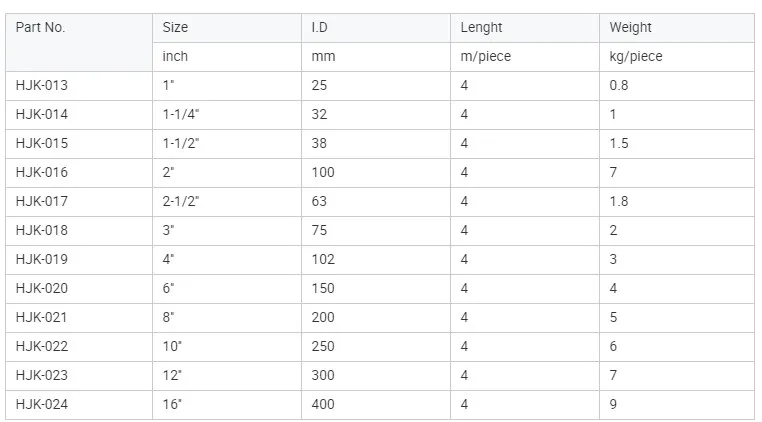Screen dimensions: 762x422
Task: Click the 1.8 weight value
Action: point(619,202)
